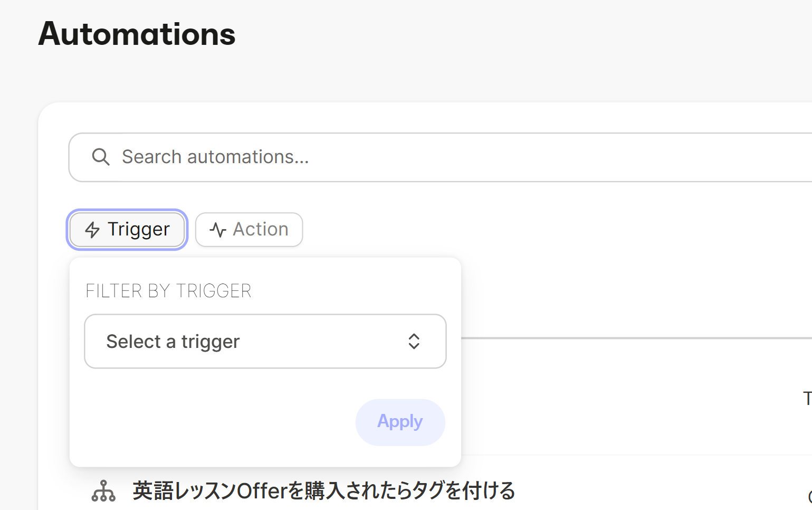Image resolution: width=812 pixels, height=510 pixels.
Task: Click the Automations page heading
Action: [137, 34]
